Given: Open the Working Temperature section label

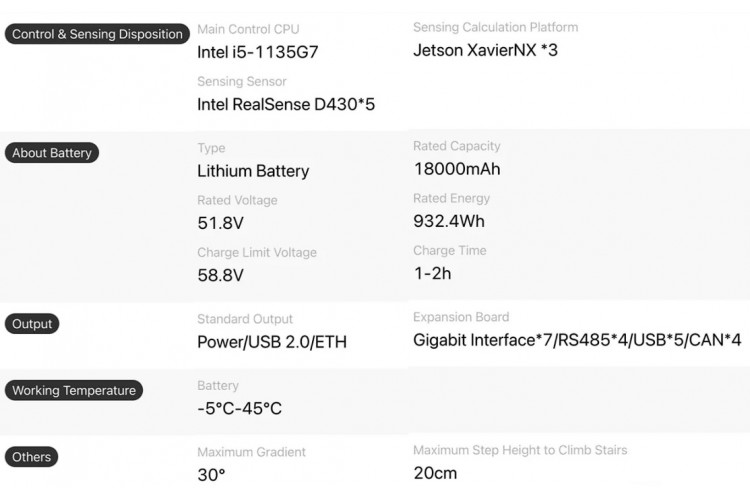Looking at the screenshot, I should pos(74,391).
